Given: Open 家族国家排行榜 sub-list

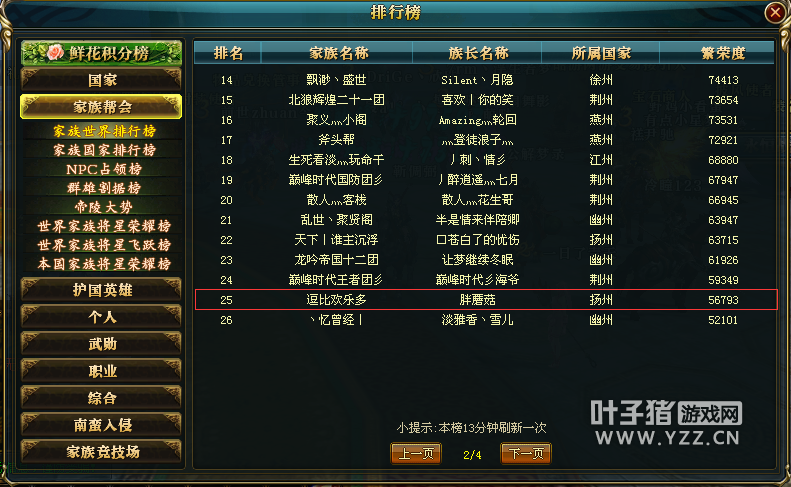Looking at the screenshot, I should coord(104,150).
